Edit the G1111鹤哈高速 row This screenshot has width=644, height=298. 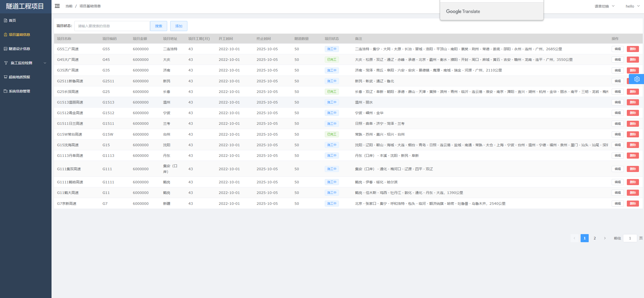[x=618, y=182]
